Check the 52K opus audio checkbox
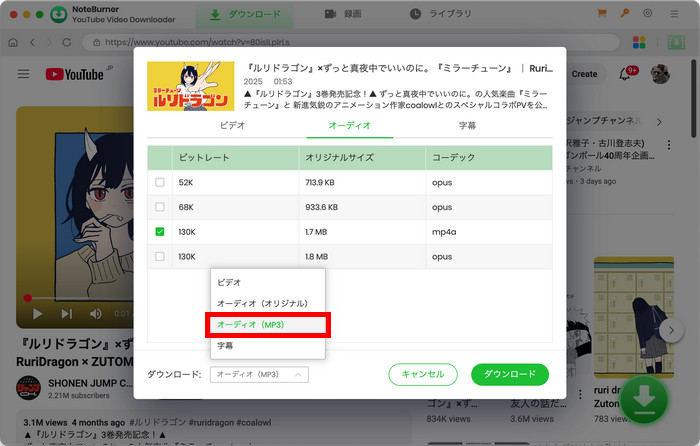This screenshot has width=700, height=446. click(x=159, y=182)
